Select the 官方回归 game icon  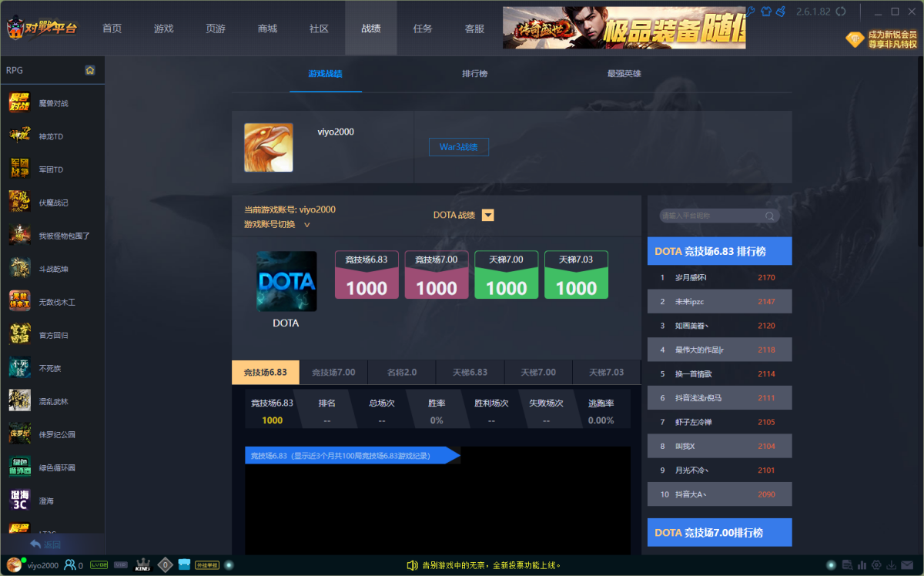coord(20,334)
